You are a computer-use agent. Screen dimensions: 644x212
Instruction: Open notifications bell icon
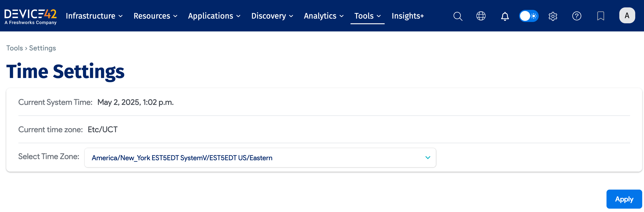505,16
